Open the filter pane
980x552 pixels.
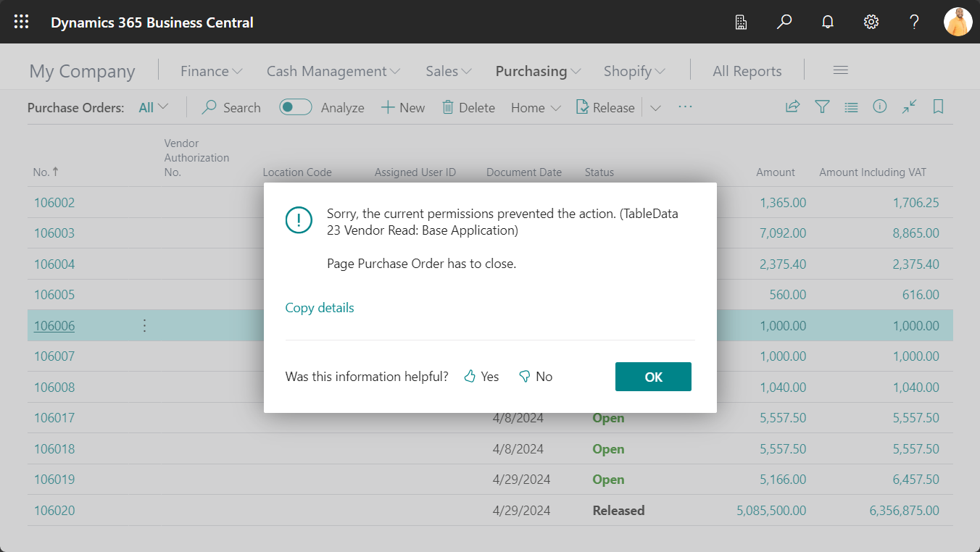click(822, 106)
